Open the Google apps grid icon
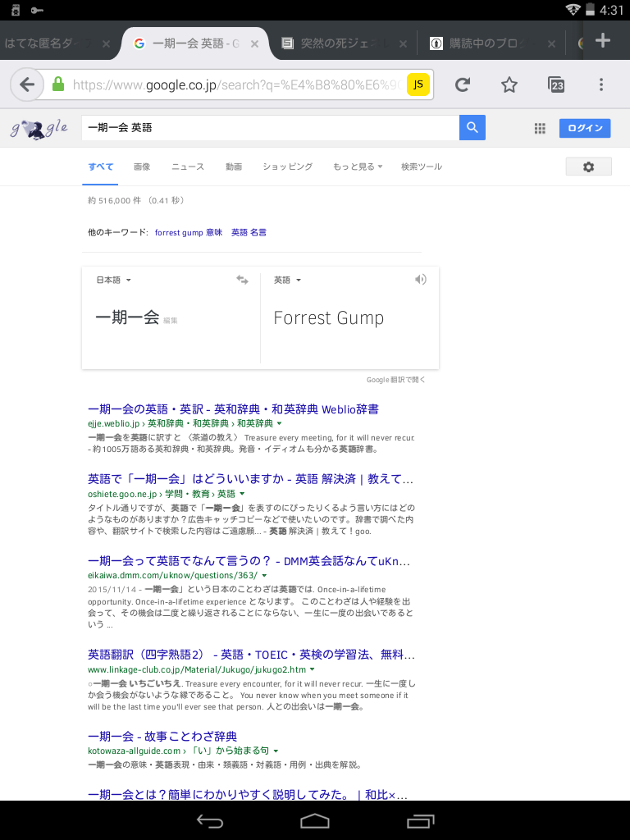This screenshot has height=840, width=630. click(540, 128)
